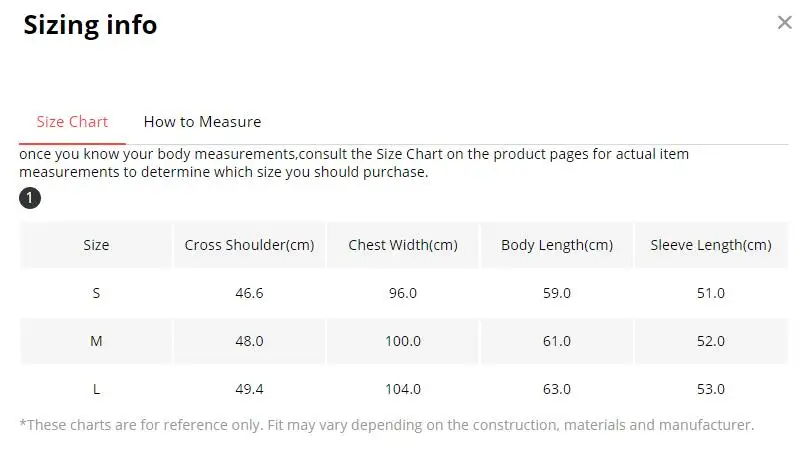Click the 100.0 chest width cell
This screenshot has width=802, height=474.
(403, 341)
